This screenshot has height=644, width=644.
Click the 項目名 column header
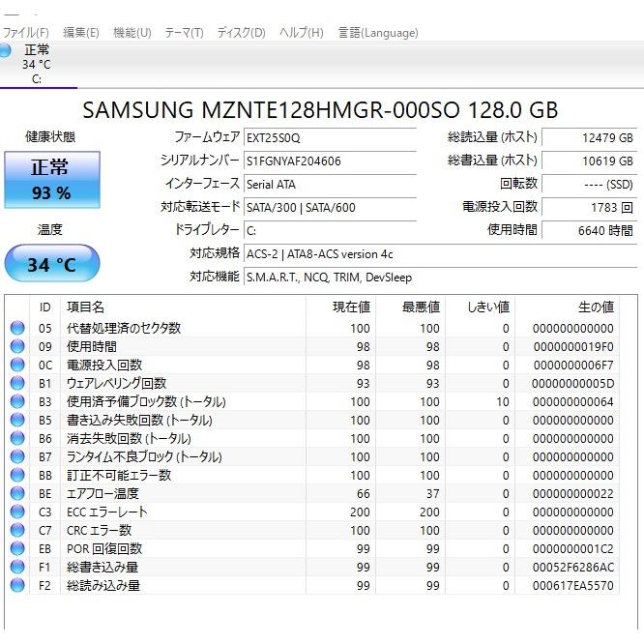[183, 307]
